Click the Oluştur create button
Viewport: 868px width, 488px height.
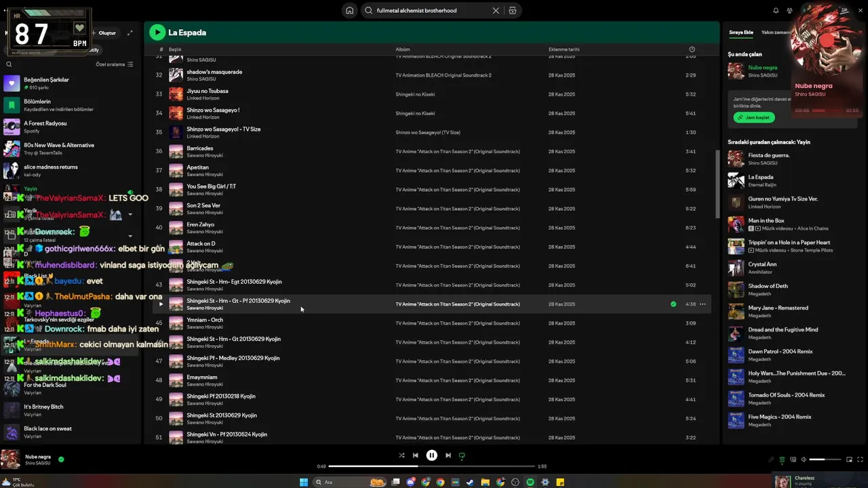(104, 33)
